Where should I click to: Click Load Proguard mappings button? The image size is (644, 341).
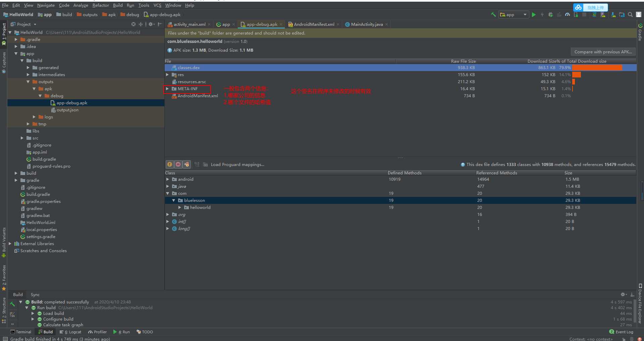[237, 164]
